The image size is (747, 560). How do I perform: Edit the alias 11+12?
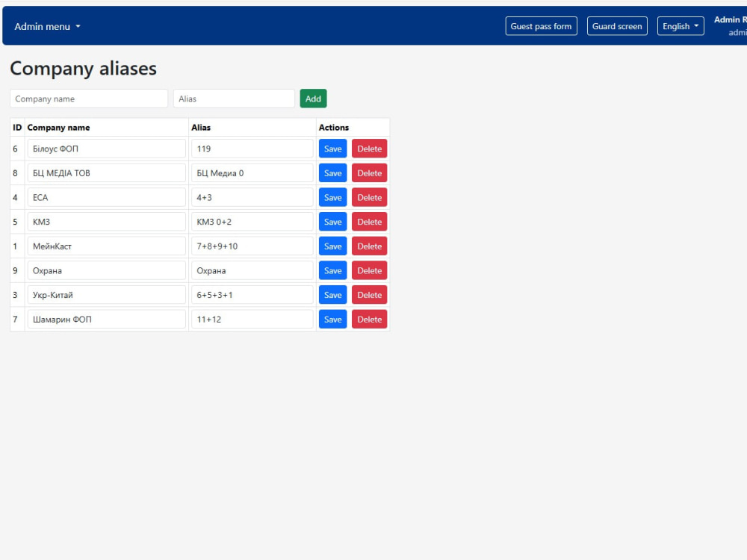(252, 319)
